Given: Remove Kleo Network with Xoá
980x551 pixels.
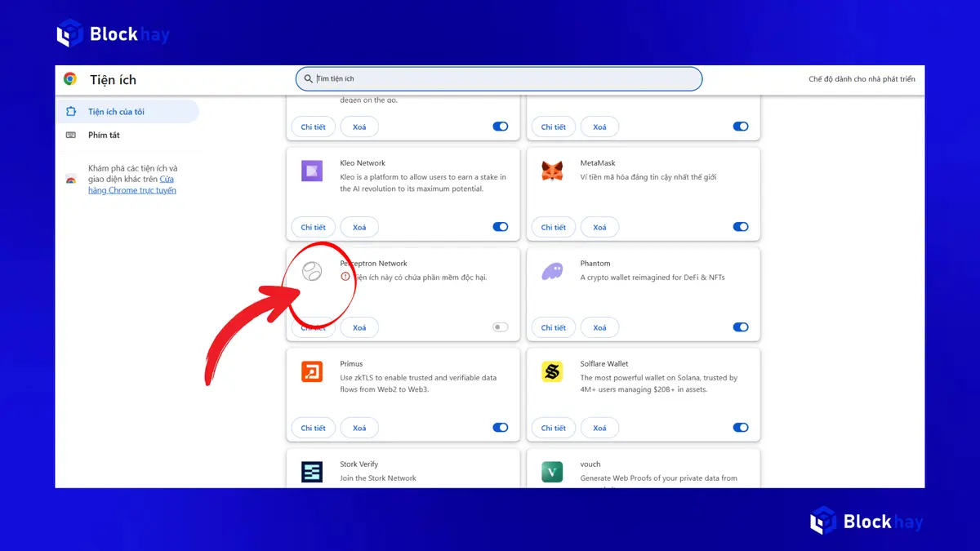Looking at the screenshot, I should coord(359,228).
